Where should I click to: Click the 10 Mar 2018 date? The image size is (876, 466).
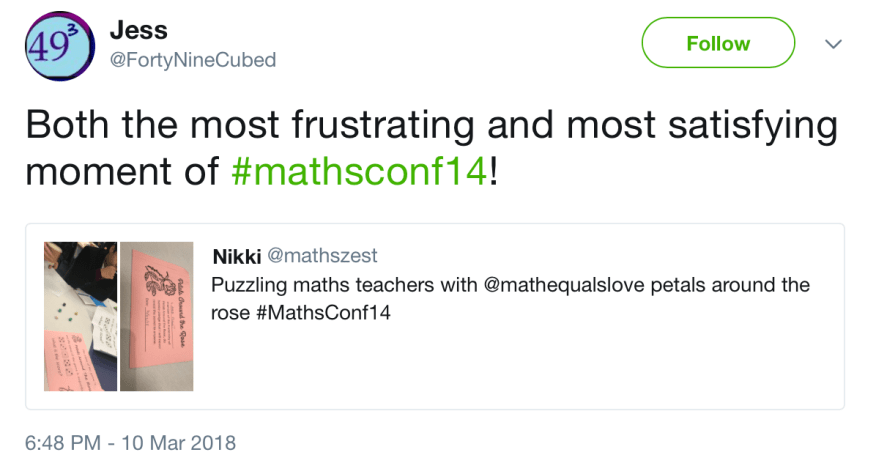(179, 442)
